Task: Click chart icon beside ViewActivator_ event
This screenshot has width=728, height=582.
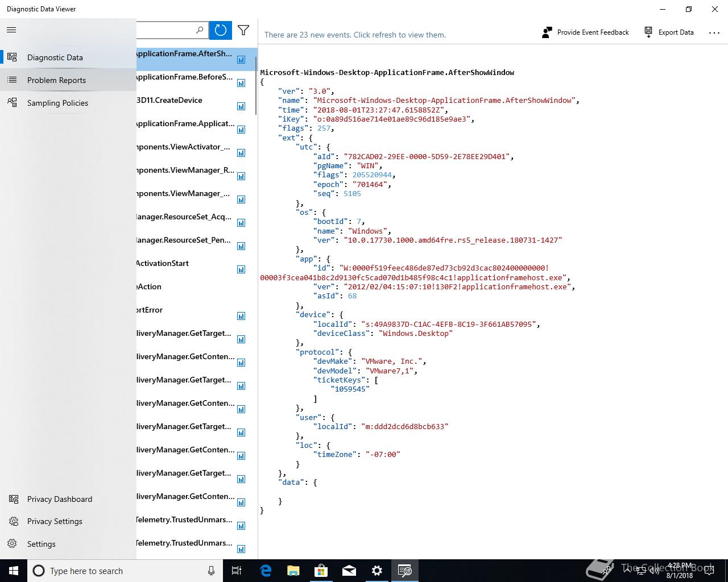Action: tap(241, 153)
